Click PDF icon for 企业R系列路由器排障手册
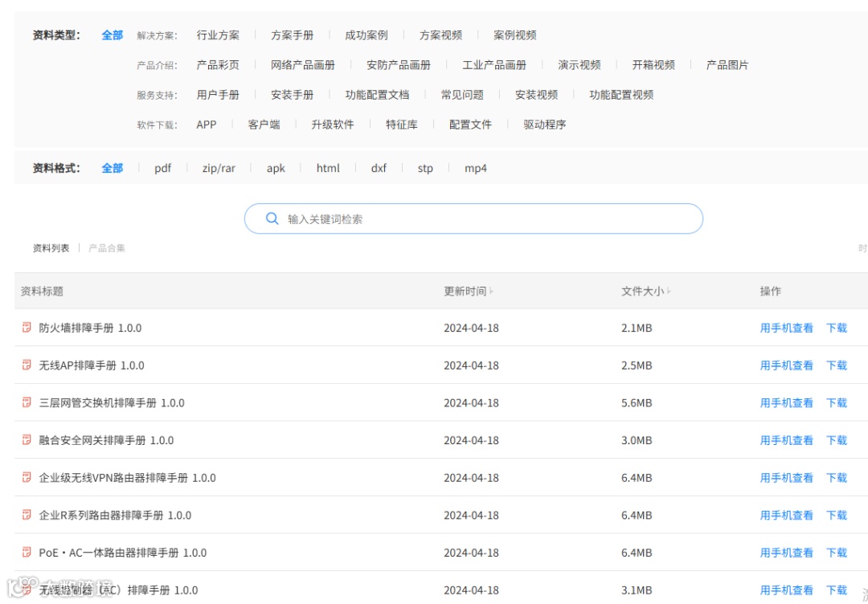Viewport: 868px width, 604px height. pyautogui.click(x=26, y=515)
